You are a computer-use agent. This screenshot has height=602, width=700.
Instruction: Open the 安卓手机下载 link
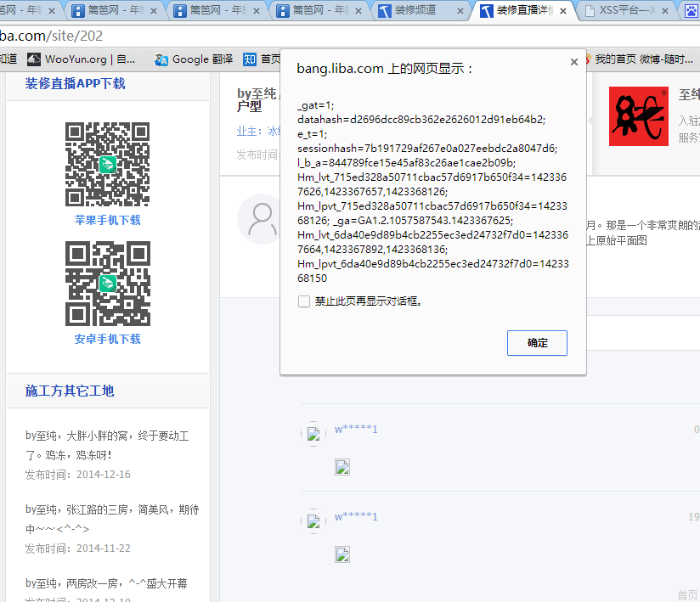[x=108, y=339]
